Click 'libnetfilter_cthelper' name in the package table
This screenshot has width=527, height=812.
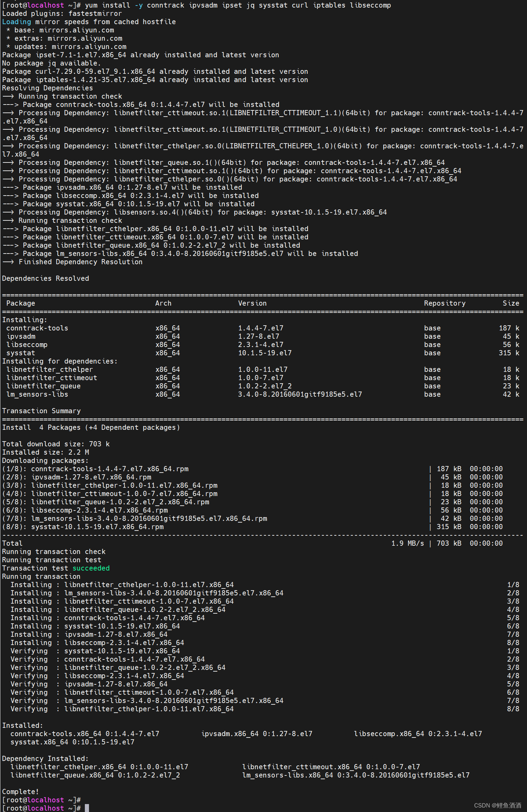point(50,369)
